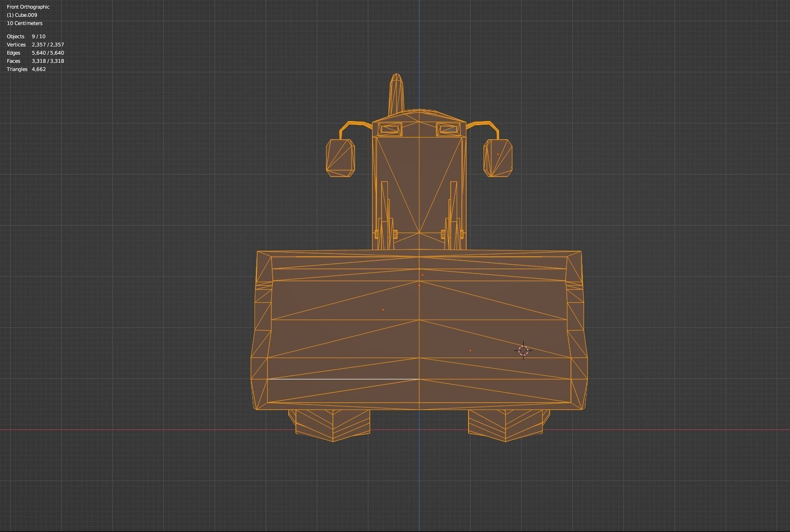Click the "10 Centimeters" grid scale text
790x532 pixels.
click(25, 23)
